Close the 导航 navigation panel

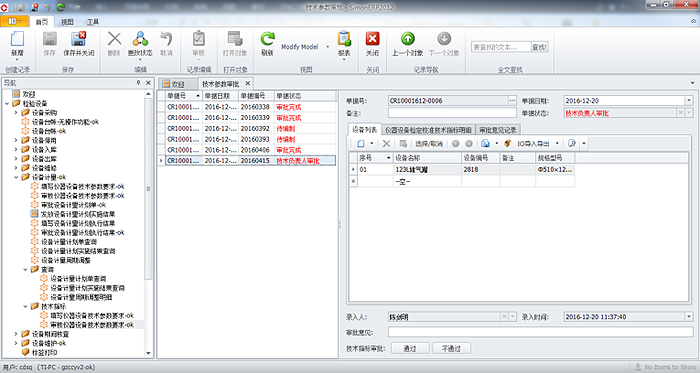click(149, 83)
